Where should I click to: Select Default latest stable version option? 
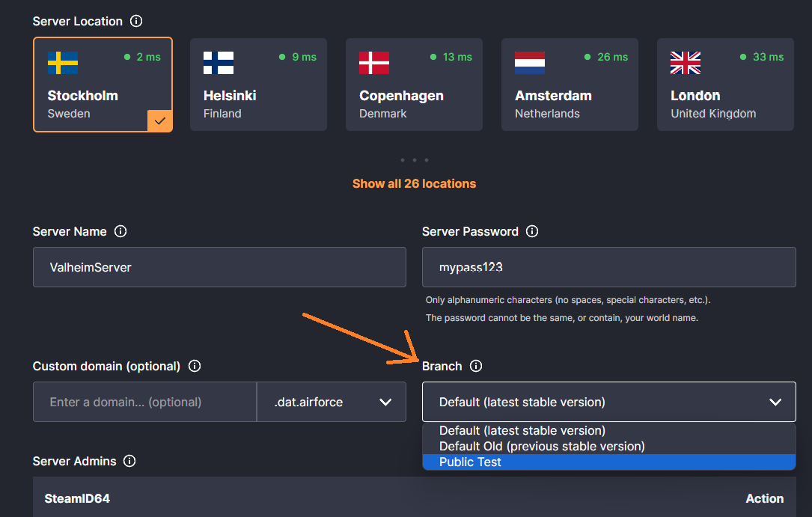tap(522, 431)
